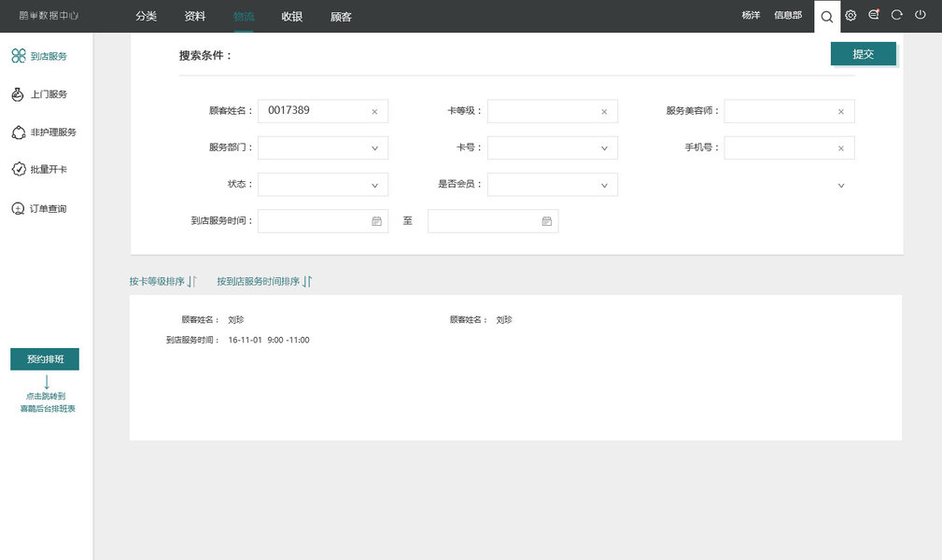Click the first 刘珍 customer name

(x=236, y=319)
